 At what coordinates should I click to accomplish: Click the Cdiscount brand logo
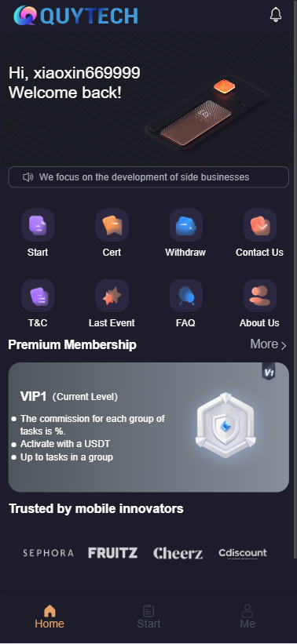coord(243,553)
